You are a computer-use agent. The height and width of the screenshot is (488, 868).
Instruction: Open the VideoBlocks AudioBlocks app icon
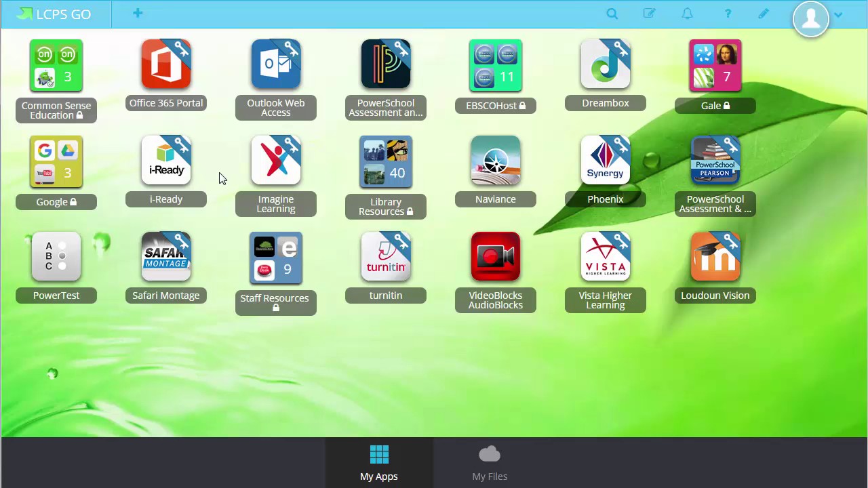[496, 257]
